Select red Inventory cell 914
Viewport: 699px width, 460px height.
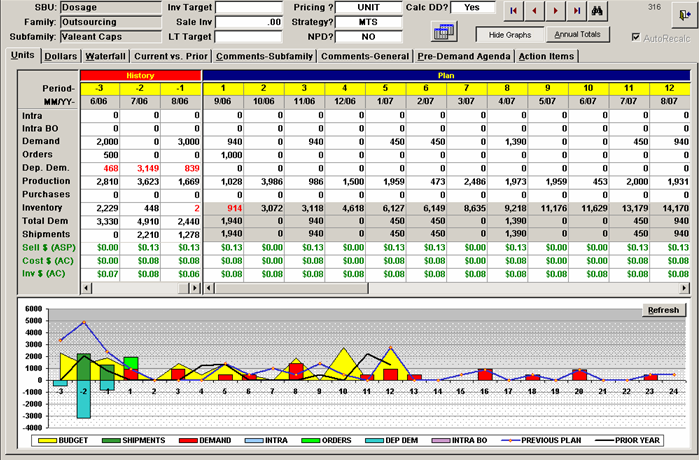tap(223, 208)
